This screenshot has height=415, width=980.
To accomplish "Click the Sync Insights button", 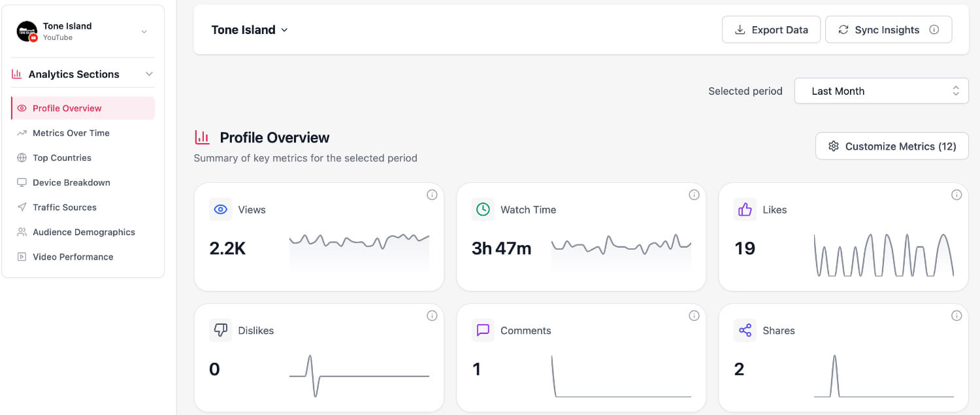I will tap(881, 29).
